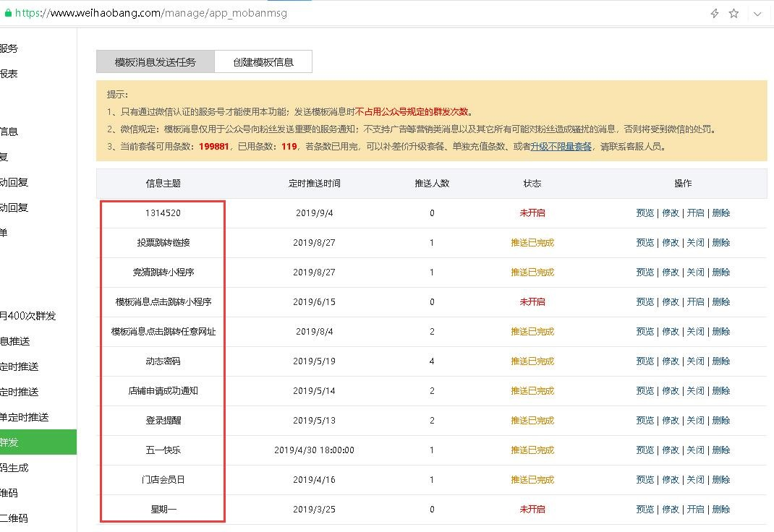Screen dimensions: 774x532
Task: Click 推送已完成 status of 动态密码 row
Action: (532, 361)
